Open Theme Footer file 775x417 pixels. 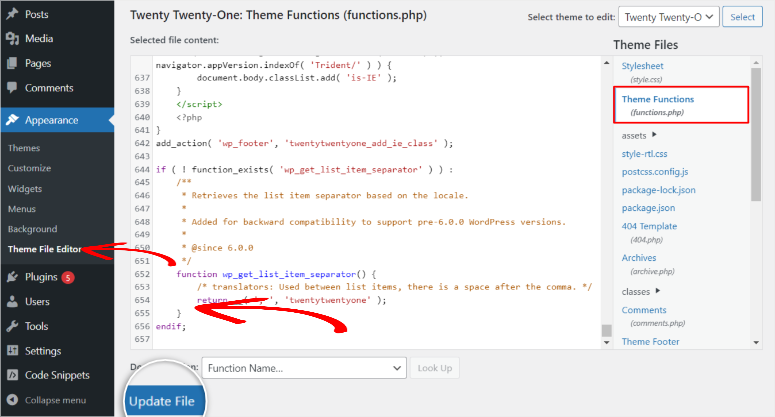pos(650,342)
